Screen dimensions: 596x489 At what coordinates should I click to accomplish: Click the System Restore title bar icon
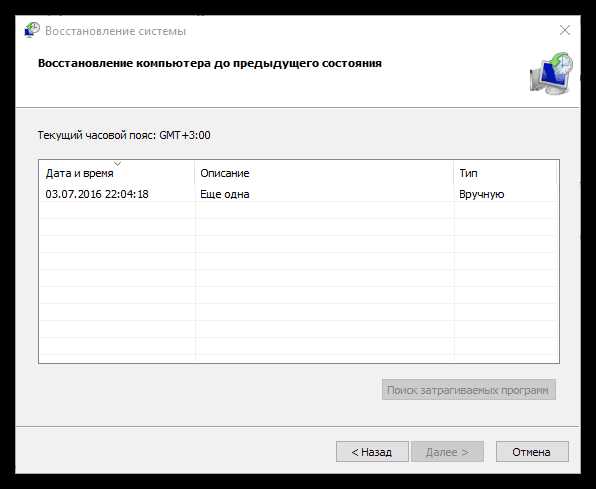tap(32, 30)
